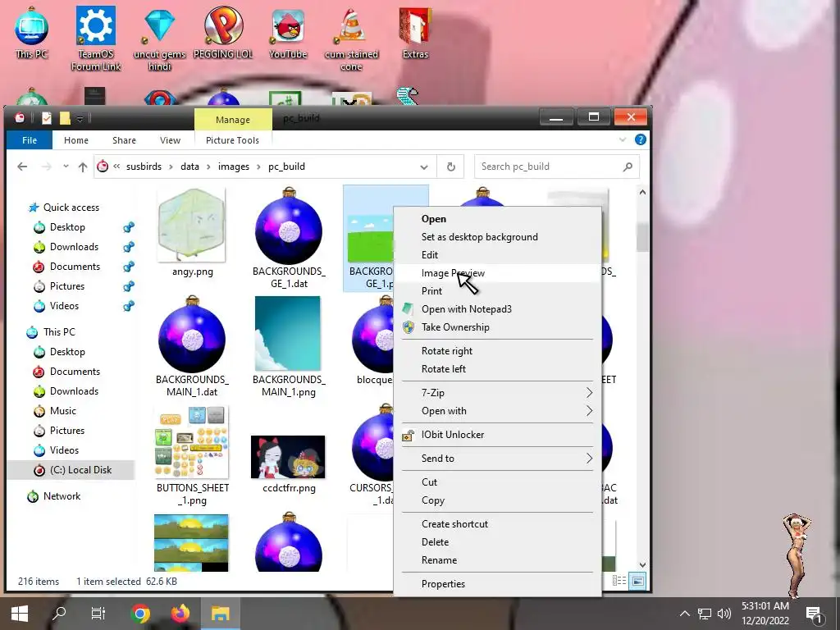Screen dimensions: 840x630
Task: Expand the 7-Zip submenu
Action: tap(498, 393)
